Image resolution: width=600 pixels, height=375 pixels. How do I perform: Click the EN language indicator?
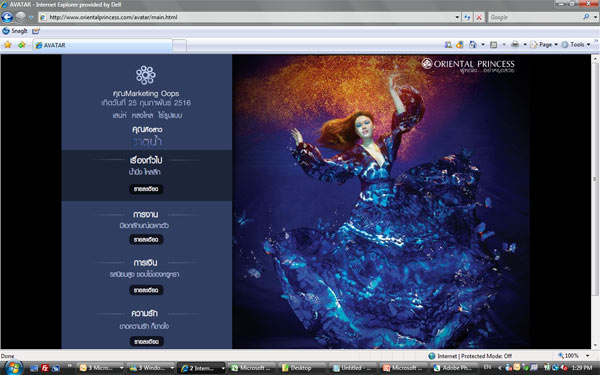tap(487, 367)
